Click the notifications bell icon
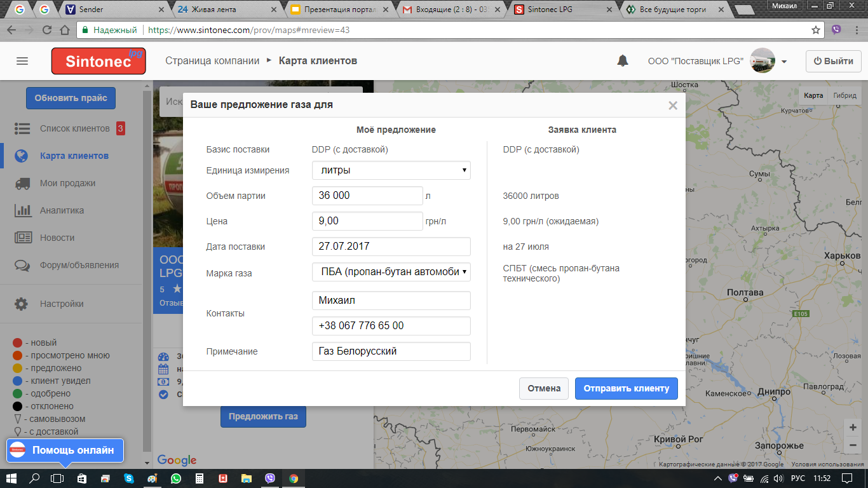Image resolution: width=868 pixels, height=488 pixels. point(623,61)
